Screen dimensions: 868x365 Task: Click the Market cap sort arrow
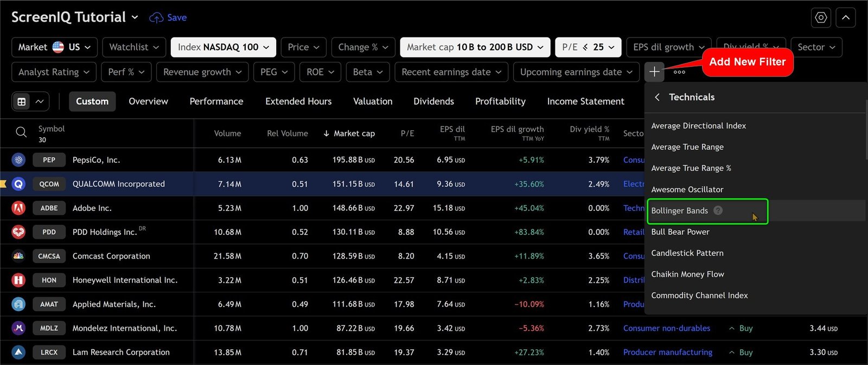coord(326,133)
